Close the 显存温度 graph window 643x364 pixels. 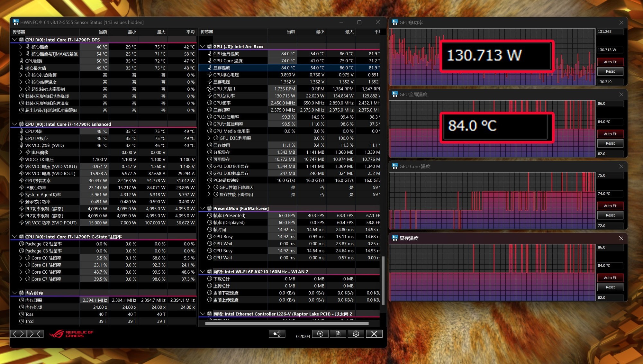[x=621, y=238]
